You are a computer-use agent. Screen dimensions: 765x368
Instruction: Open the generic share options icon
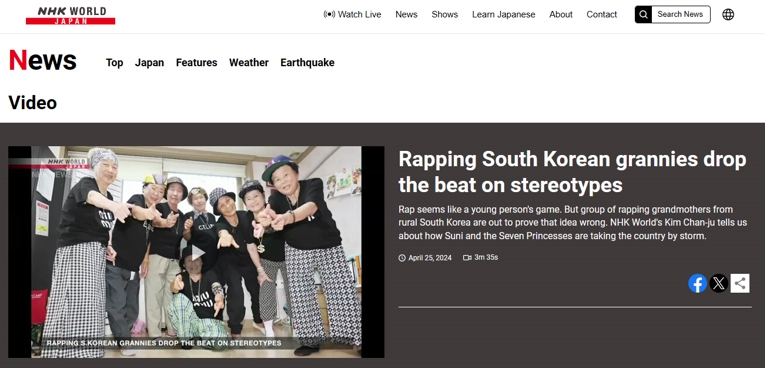click(740, 283)
